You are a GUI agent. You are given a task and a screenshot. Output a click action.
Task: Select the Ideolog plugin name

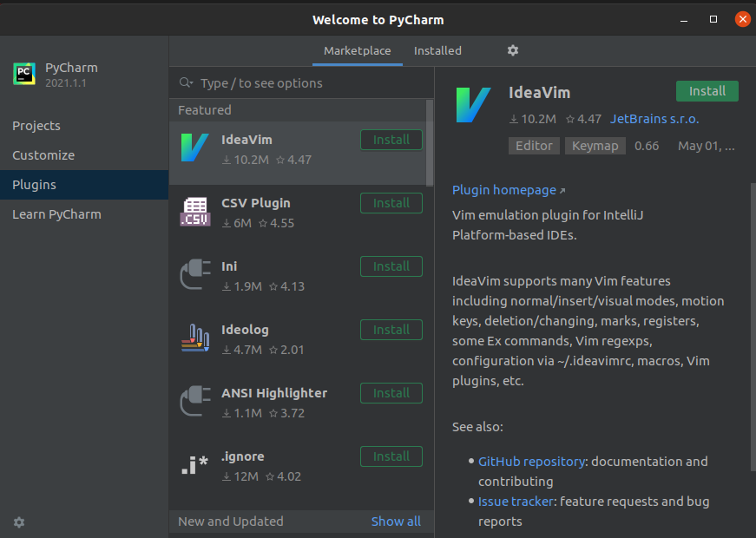(x=245, y=330)
